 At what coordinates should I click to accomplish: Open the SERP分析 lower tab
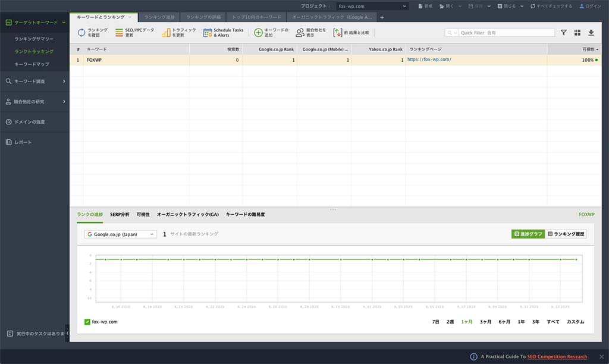pyautogui.click(x=120, y=215)
